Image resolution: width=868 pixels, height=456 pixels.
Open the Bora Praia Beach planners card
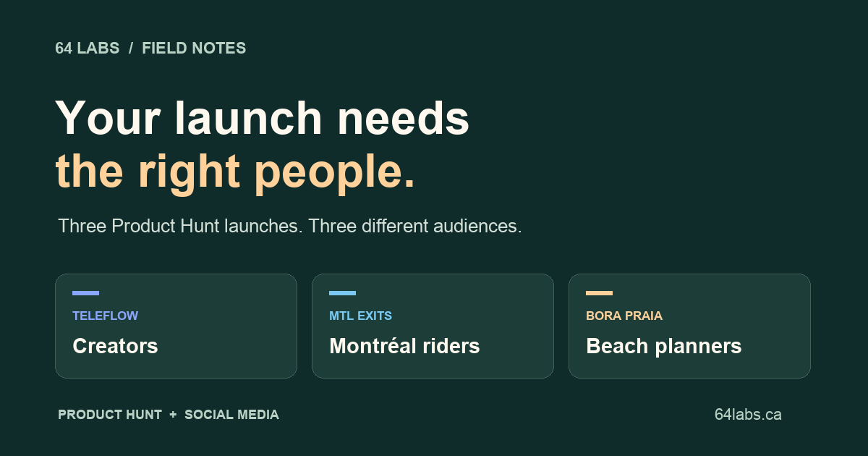[689, 326]
